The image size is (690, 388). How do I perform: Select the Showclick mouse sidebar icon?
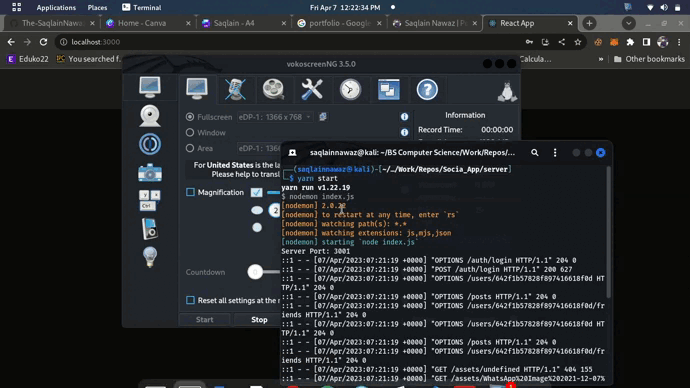coord(150,229)
